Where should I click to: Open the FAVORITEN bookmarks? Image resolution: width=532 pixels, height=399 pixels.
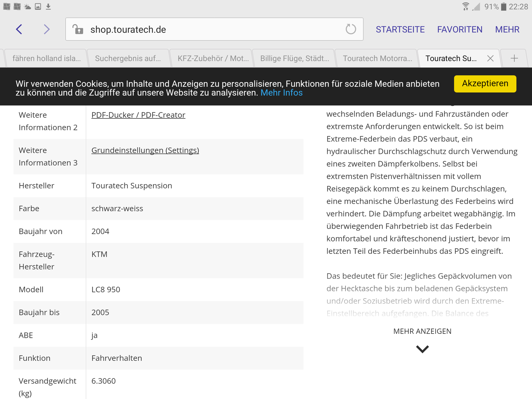[x=460, y=30]
